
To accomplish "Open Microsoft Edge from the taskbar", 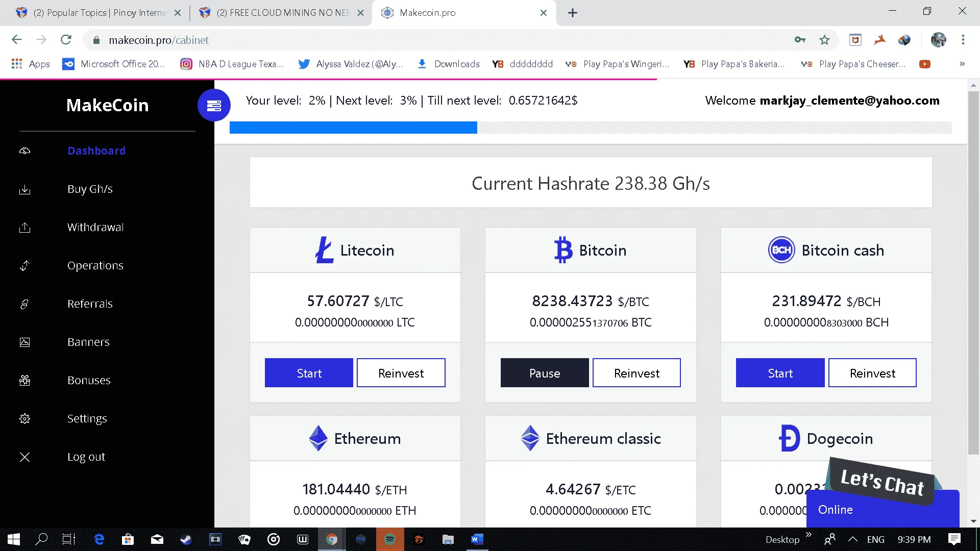I will (99, 539).
